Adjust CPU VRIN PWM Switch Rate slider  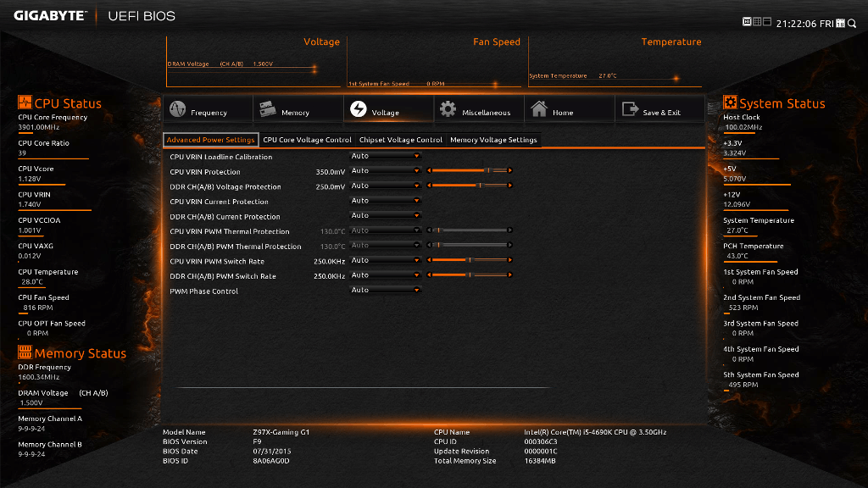[x=470, y=260]
